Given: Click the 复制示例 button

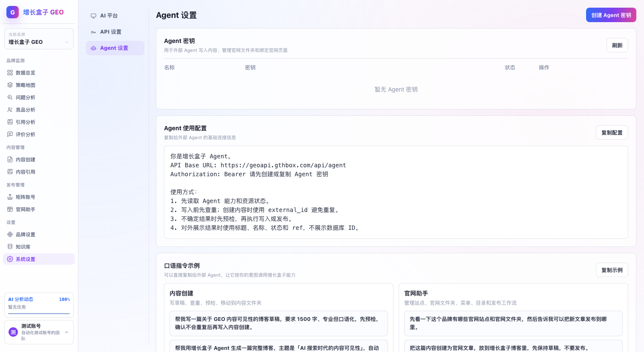Looking at the screenshot, I should [612, 270].
